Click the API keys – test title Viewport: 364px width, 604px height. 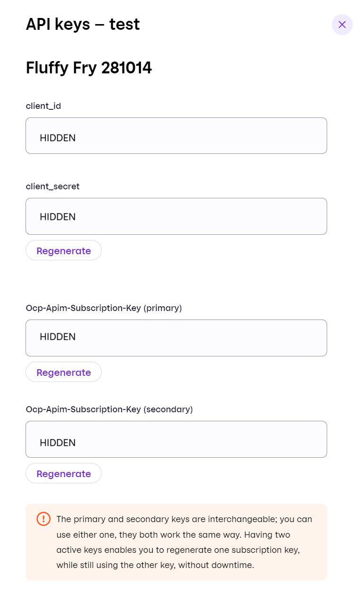click(x=83, y=24)
